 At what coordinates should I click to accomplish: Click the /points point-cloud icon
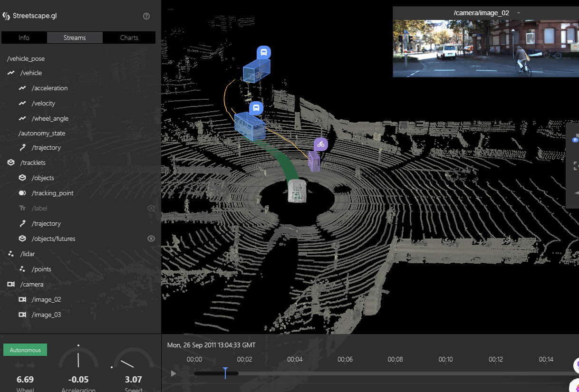tap(22, 269)
